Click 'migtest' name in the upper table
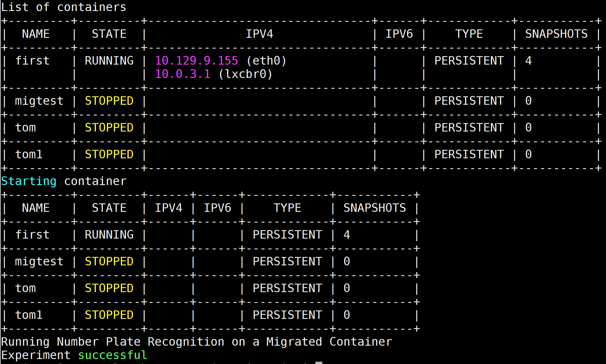The image size is (606, 364). [x=39, y=101]
